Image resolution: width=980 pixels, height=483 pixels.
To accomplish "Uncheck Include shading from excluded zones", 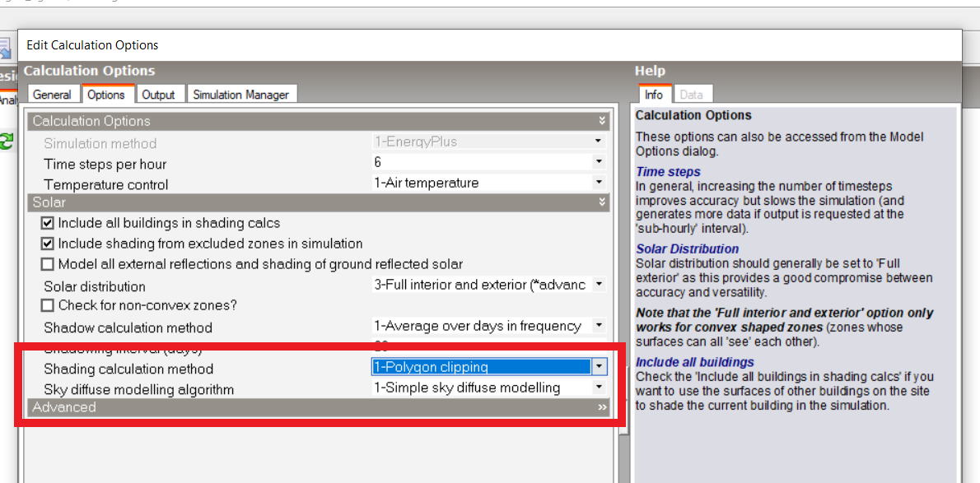I will click(x=47, y=244).
